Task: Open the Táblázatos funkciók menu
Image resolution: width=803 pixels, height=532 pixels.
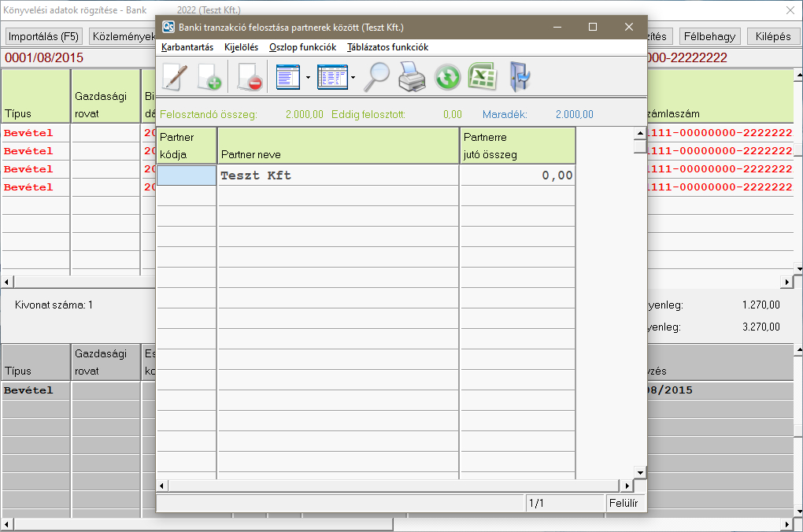Action: (x=387, y=47)
